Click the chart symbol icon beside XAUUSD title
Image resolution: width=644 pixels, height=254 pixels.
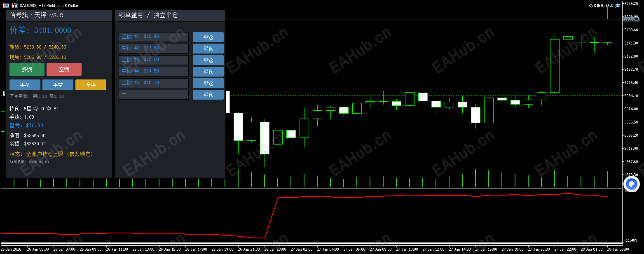click(14, 5)
